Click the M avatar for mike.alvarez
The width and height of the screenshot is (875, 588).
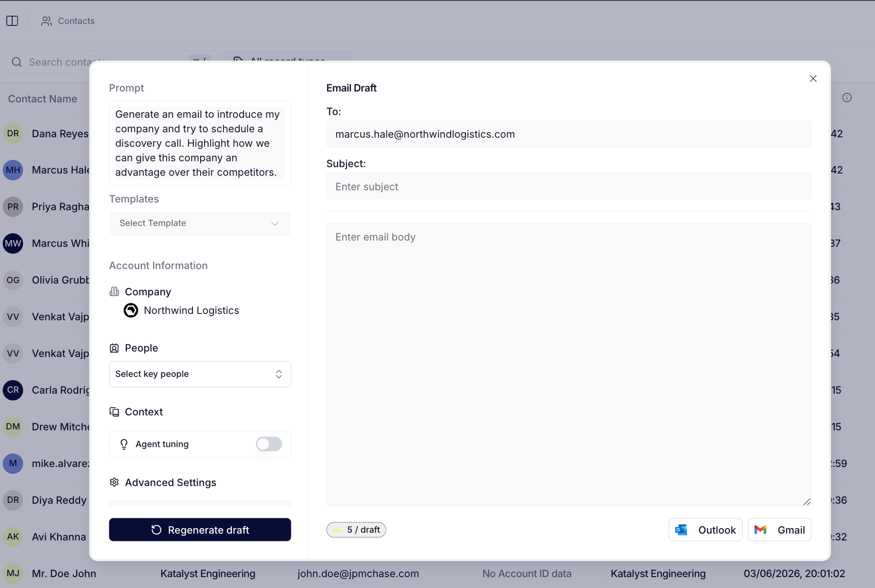pyautogui.click(x=13, y=463)
